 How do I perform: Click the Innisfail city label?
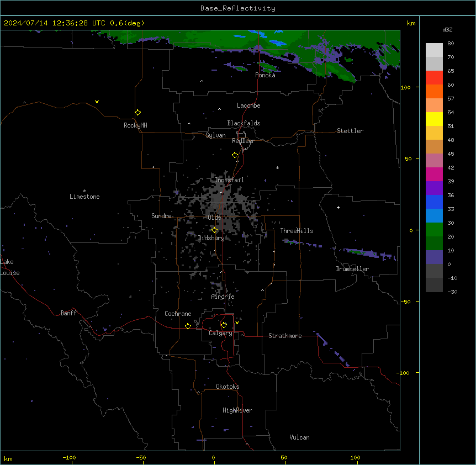point(229,180)
